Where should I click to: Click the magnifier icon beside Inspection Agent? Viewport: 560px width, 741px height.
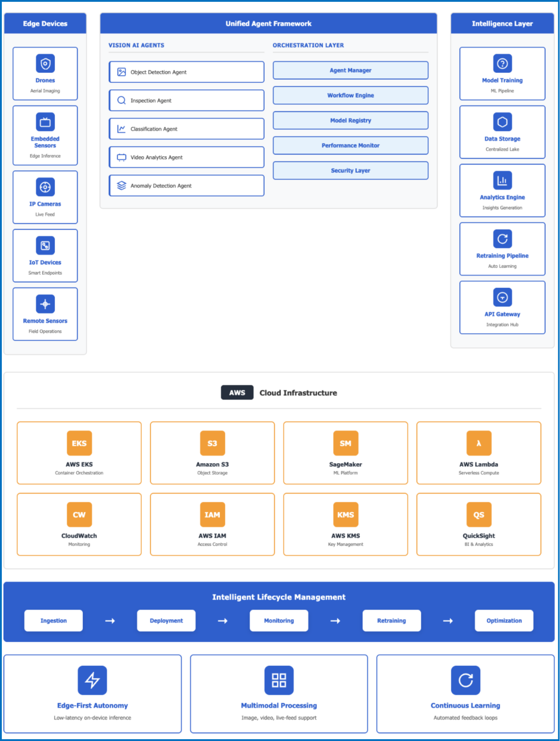click(x=122, y=101)
